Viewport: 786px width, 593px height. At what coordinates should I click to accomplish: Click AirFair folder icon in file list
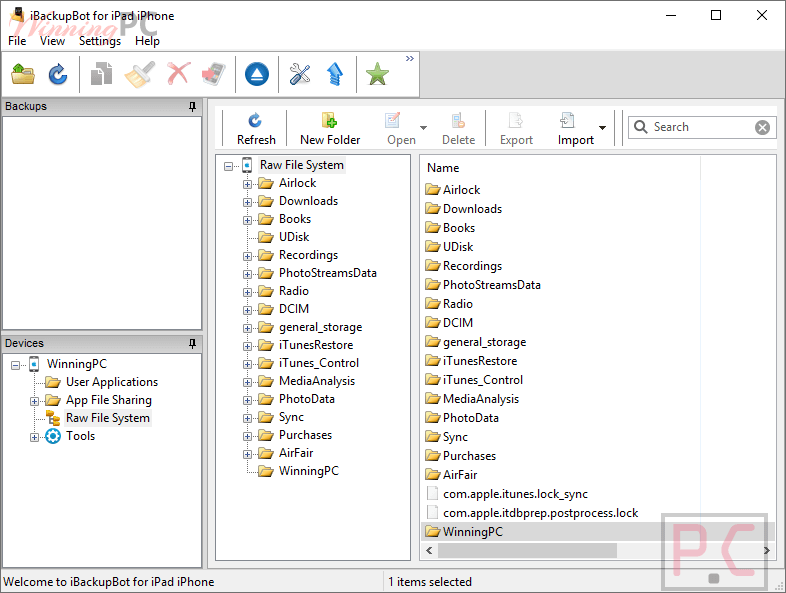click(433, 474)
